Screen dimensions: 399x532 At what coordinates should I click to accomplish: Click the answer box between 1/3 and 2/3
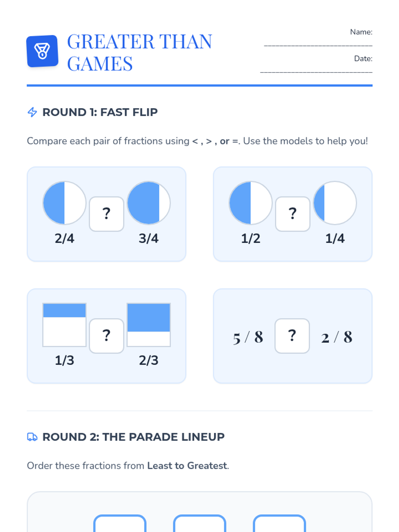(x=106, y=336)
